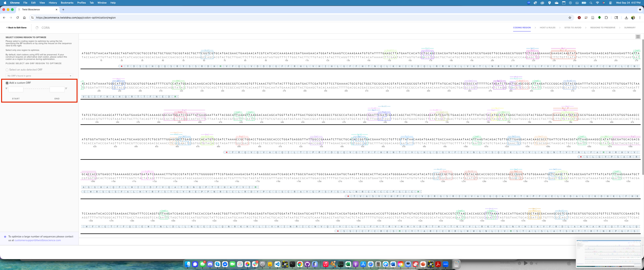644x270 pixels.
Task: Click Back to Edit Gene
Action: point(16,28)
